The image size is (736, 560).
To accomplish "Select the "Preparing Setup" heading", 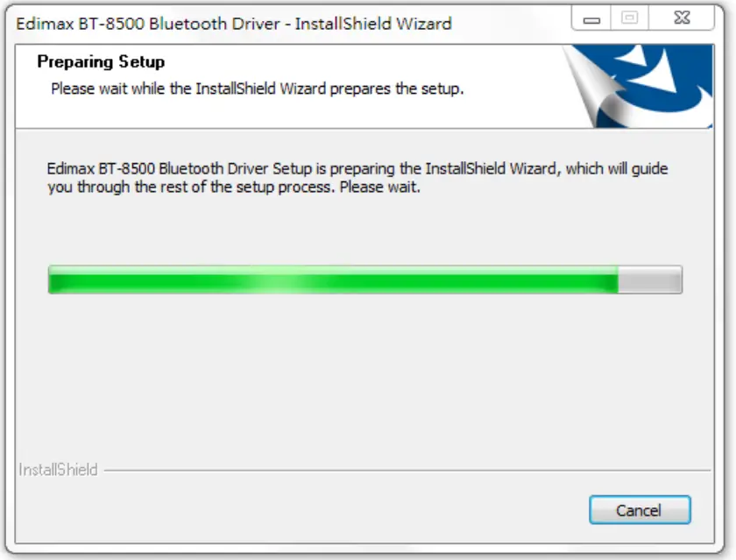I will (101, 61).
